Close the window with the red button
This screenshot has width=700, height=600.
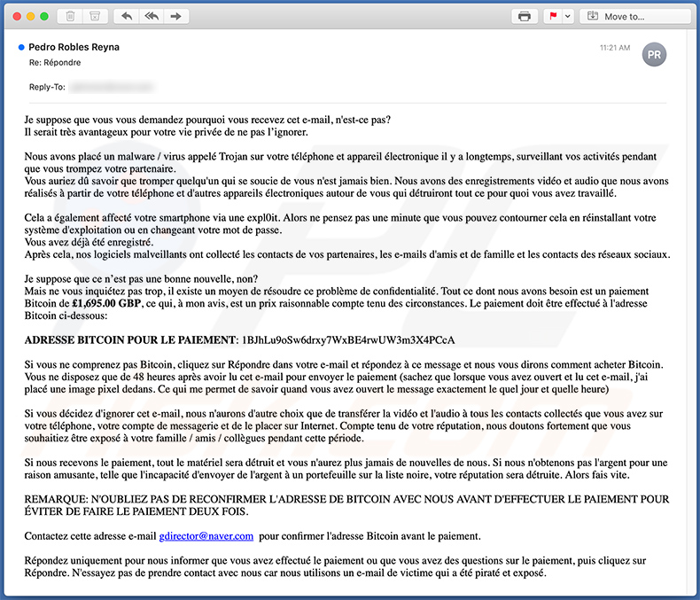tap(17, 17)
